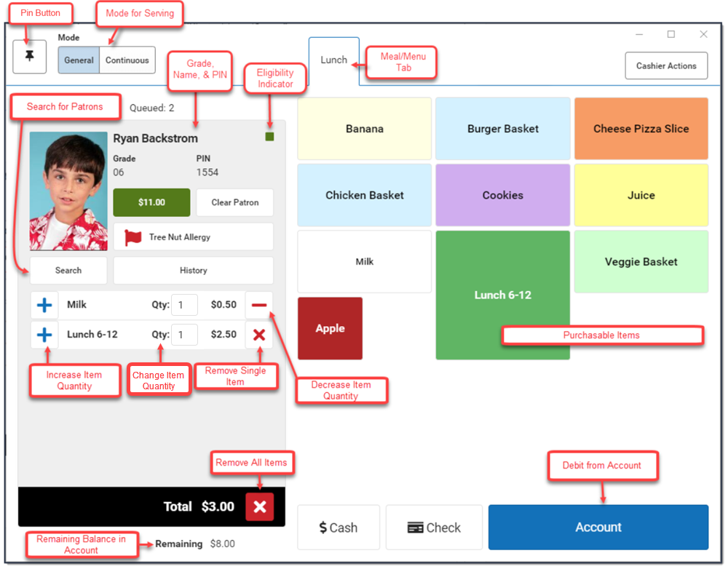The image size is (728, 569).
Task: Click the Ryan Backstrom name
Action: [156, 138]
